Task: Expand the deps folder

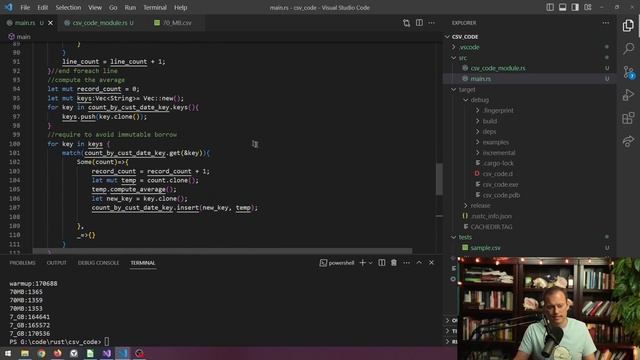Action: click(x=489, y=131)
